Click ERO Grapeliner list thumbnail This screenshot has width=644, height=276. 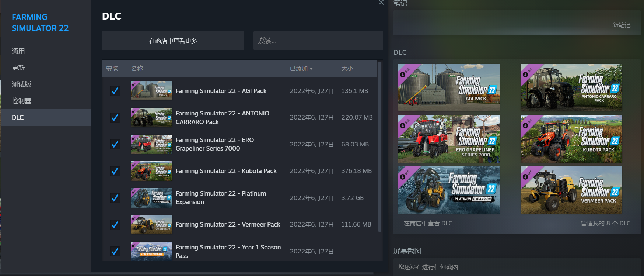152,144
